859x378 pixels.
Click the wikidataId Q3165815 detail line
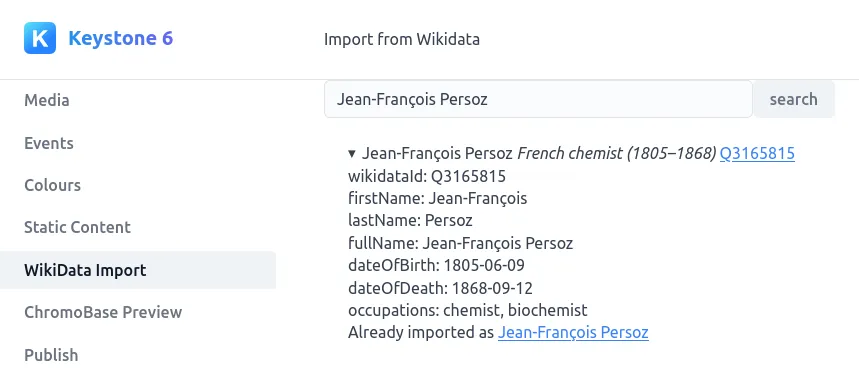click(427, 176)
